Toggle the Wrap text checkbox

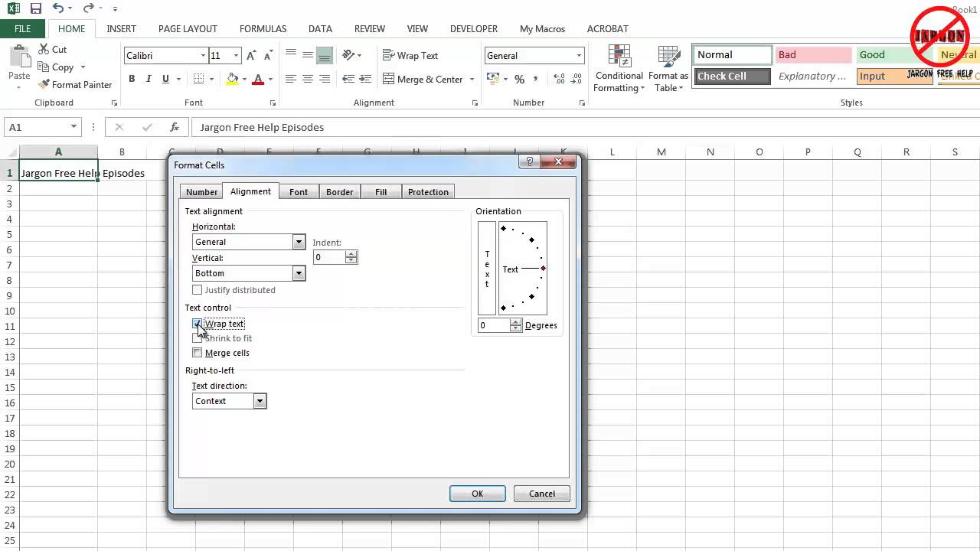198,324
